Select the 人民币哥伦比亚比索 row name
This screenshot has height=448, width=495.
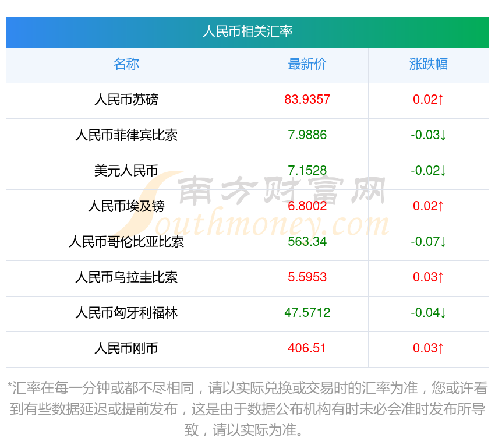pyautogui.click(x=126, y=242)
